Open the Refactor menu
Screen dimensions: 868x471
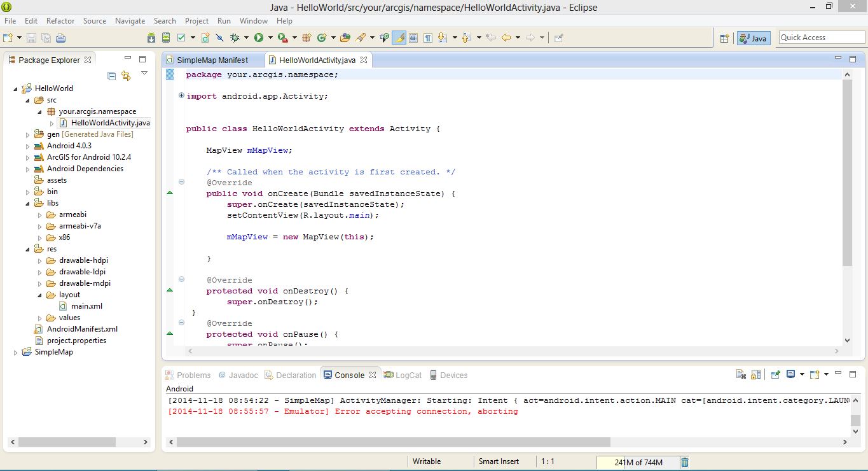pyautogui.click(x=60, y=21)
